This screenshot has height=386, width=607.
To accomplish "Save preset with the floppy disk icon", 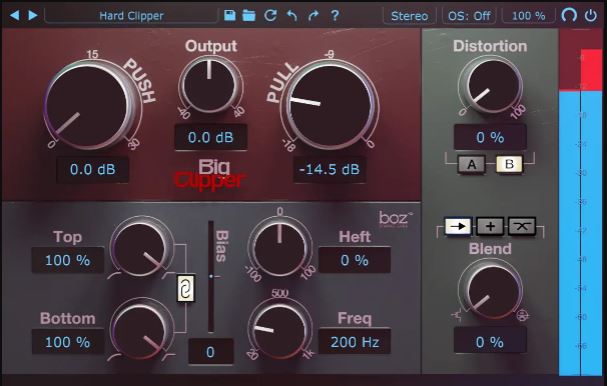I will (x=230, y=15).
